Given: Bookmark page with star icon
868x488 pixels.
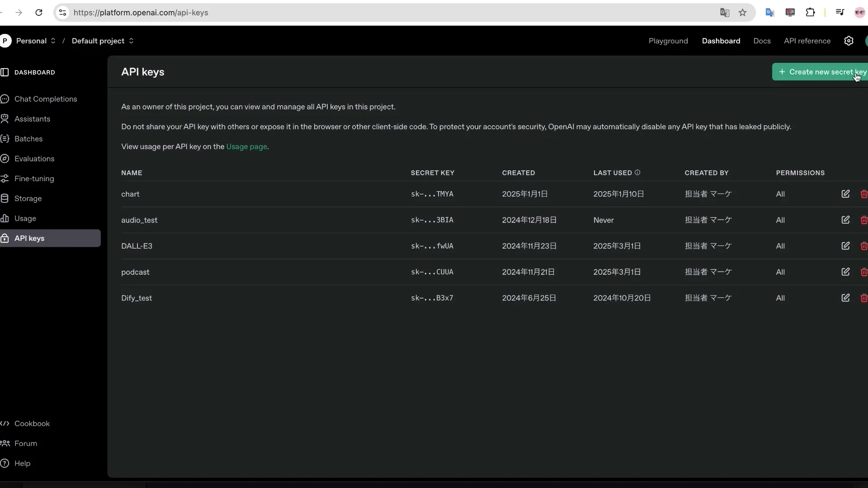Looking at the screenshot, I should pyautogui.click(x=742, y=13).
